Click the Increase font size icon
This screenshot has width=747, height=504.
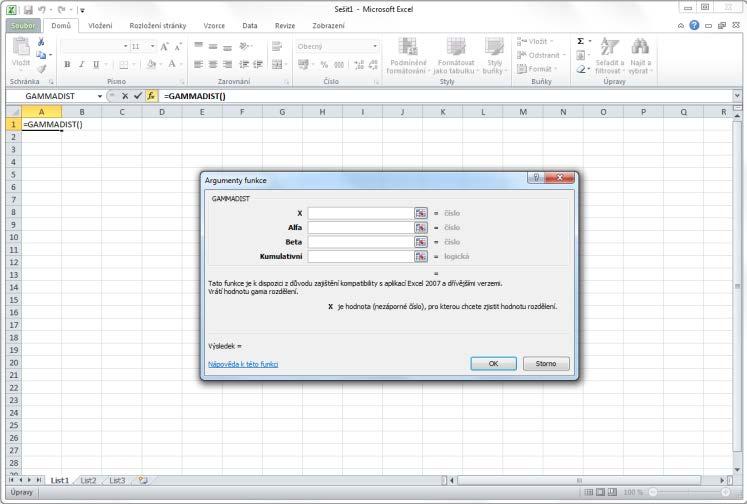(x=164, y=47)
